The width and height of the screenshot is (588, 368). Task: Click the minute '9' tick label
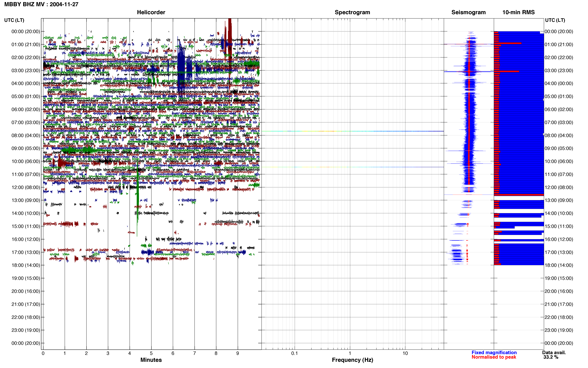[x=238, y=353]
